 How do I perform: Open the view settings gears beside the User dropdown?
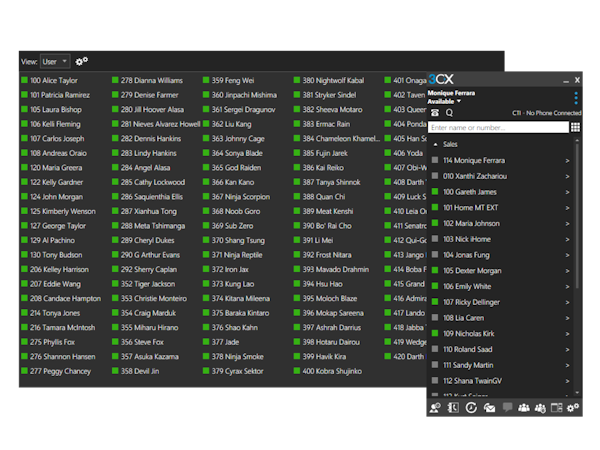82,61
